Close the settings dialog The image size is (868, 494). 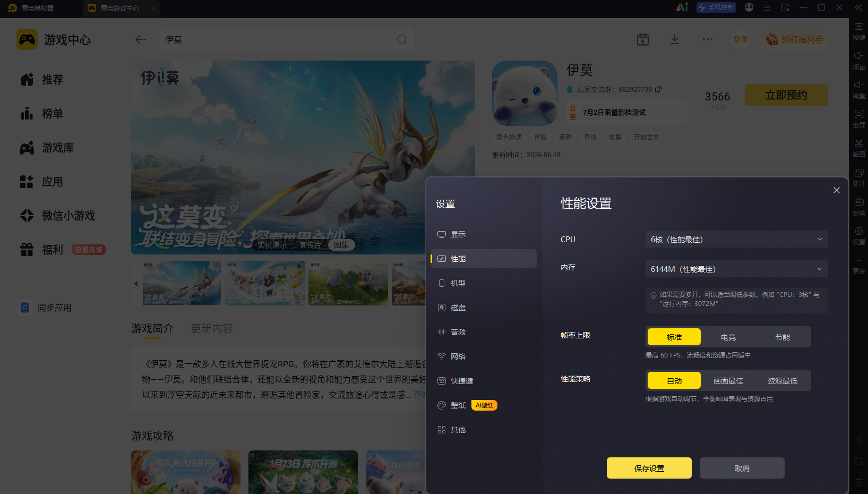pos(837,190)
